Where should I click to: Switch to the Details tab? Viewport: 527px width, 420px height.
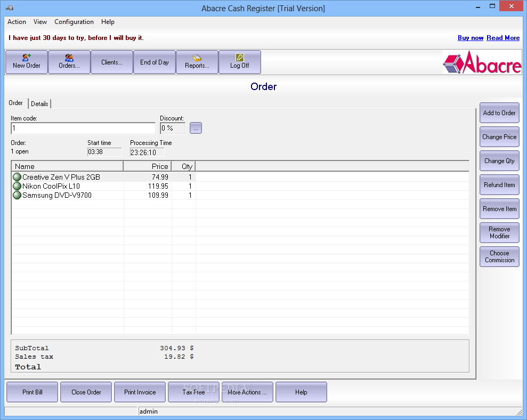point(39,103)
